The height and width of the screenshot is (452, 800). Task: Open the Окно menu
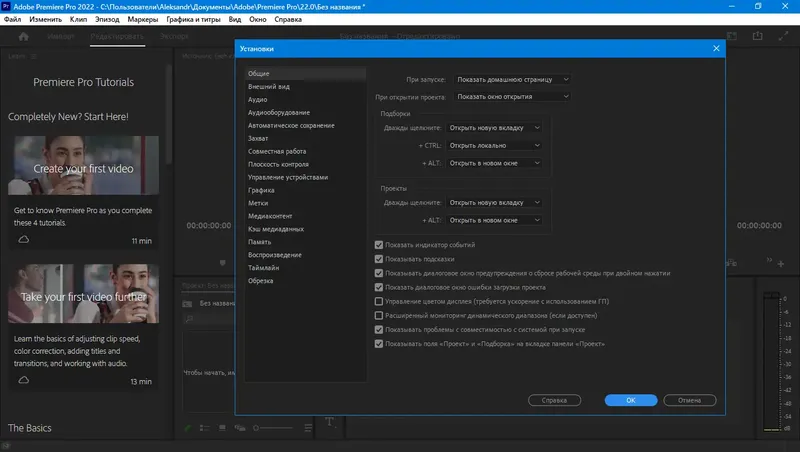pos(258,19)
